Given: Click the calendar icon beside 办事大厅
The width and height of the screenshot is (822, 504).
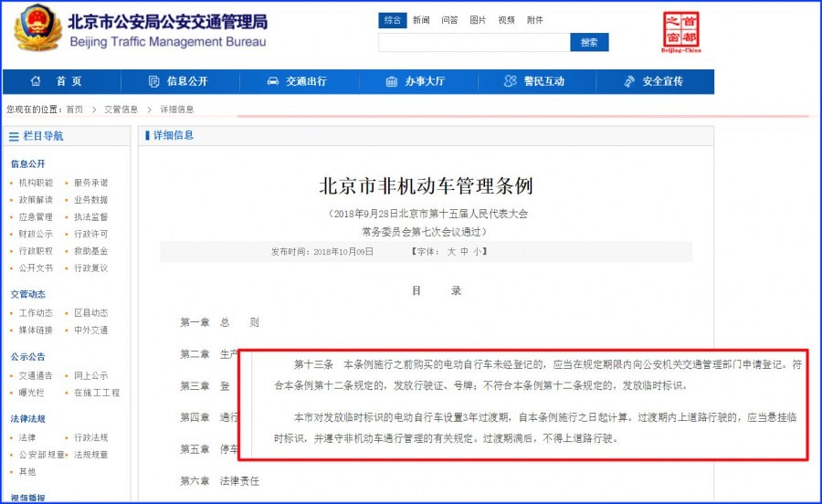Looking at the screenshot, I should pyautogui.click(x=391, y=81).
